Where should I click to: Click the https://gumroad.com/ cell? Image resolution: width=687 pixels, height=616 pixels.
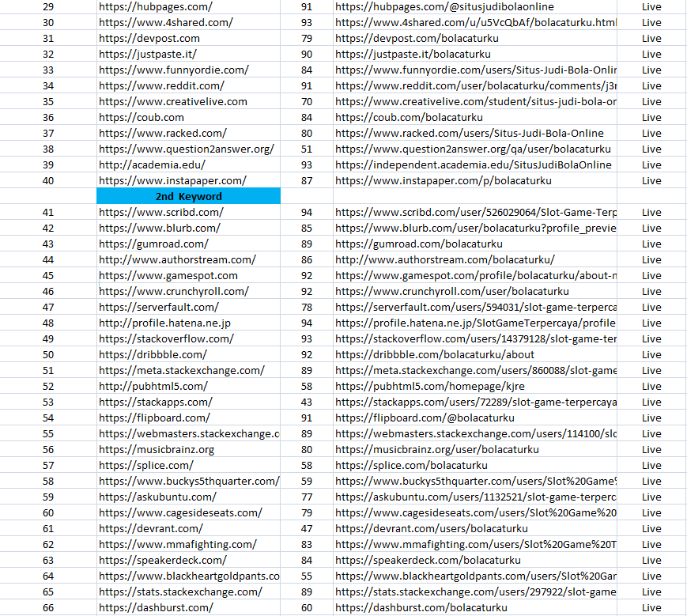188,244
